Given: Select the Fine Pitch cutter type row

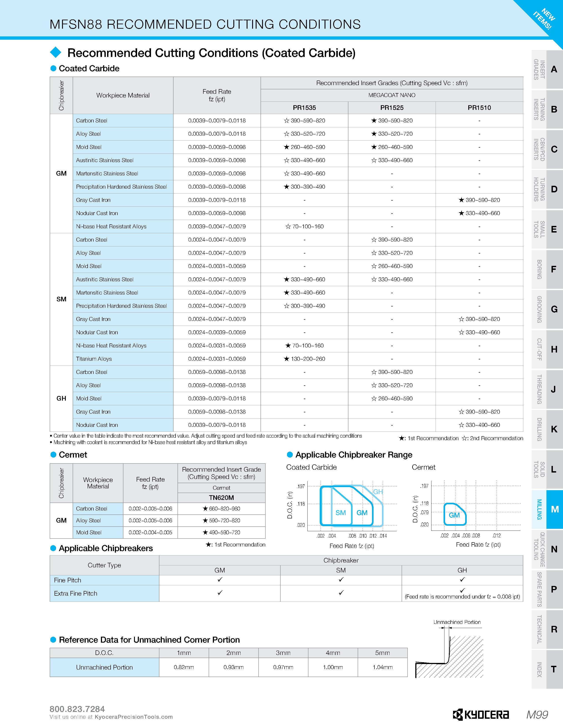Looking at the screenshot, I should (287, 580).
